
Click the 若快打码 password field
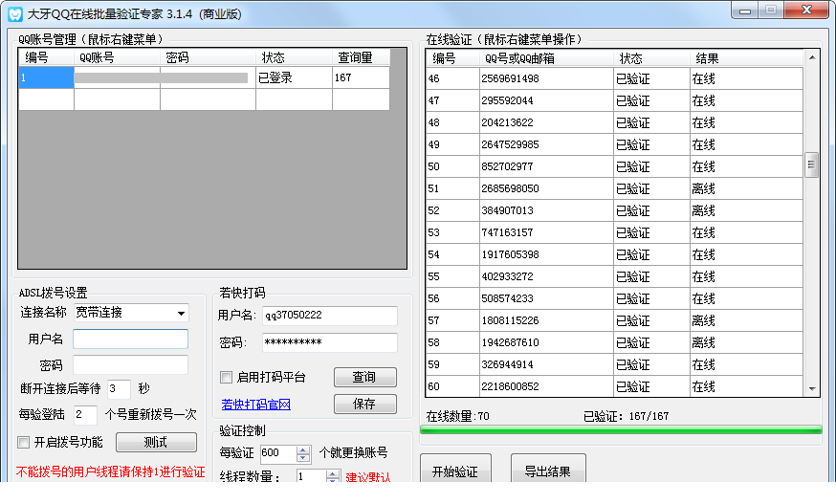pyautogui.click(x=330, y=342)
